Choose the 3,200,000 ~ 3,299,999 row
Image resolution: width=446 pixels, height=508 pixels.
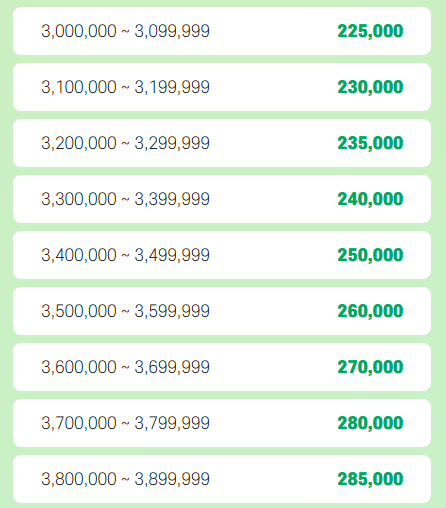click(222, 143)
